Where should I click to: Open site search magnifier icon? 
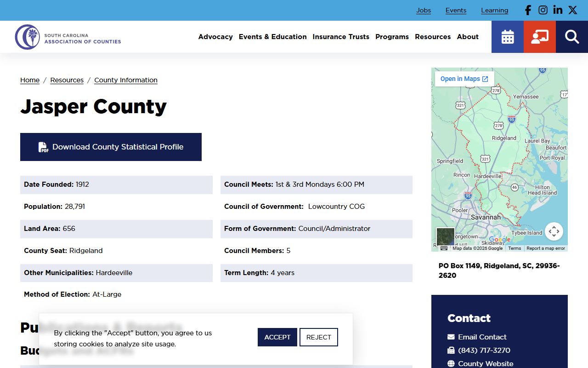pyautogui.click(x=572, y=37)
